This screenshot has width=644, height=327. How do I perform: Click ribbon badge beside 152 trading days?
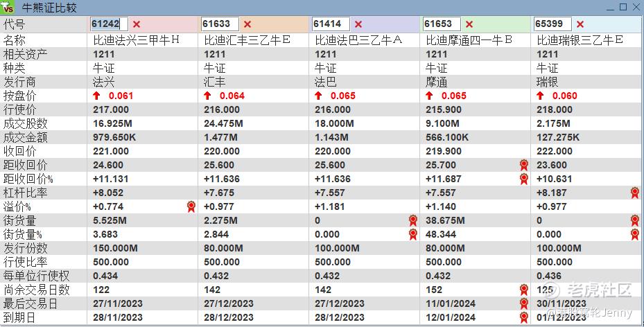point(523,290)
